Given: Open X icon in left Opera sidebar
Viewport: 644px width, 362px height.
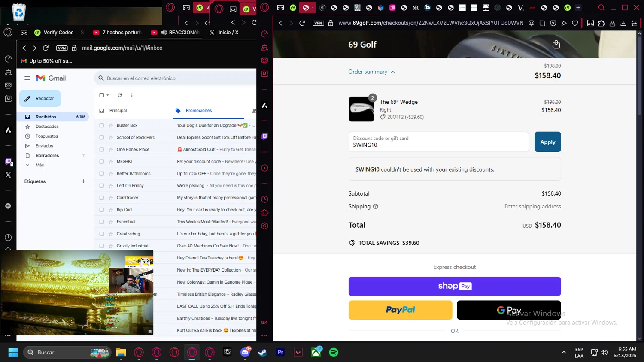Looking at the screenshot, I should point(8,175).
